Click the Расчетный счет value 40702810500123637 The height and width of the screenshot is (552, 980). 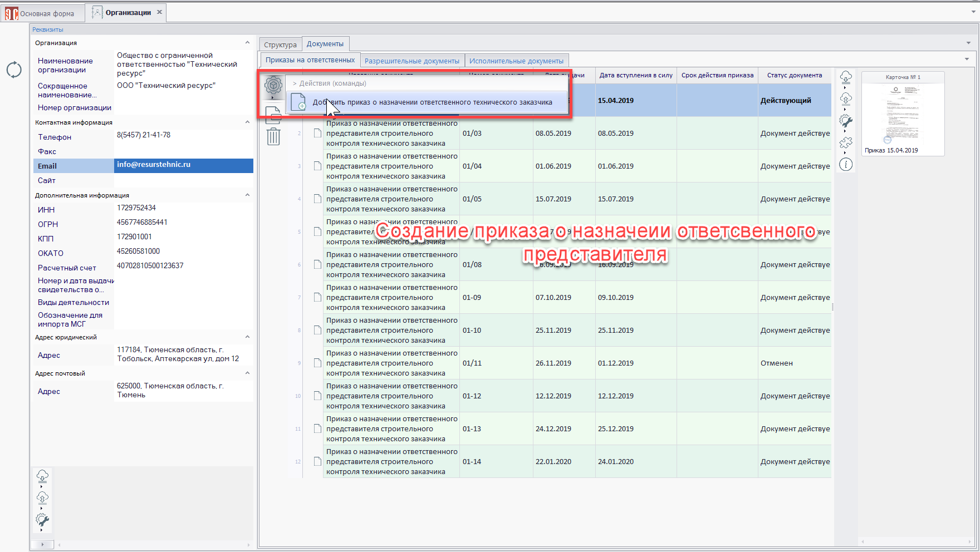click(x=183, y=267)
